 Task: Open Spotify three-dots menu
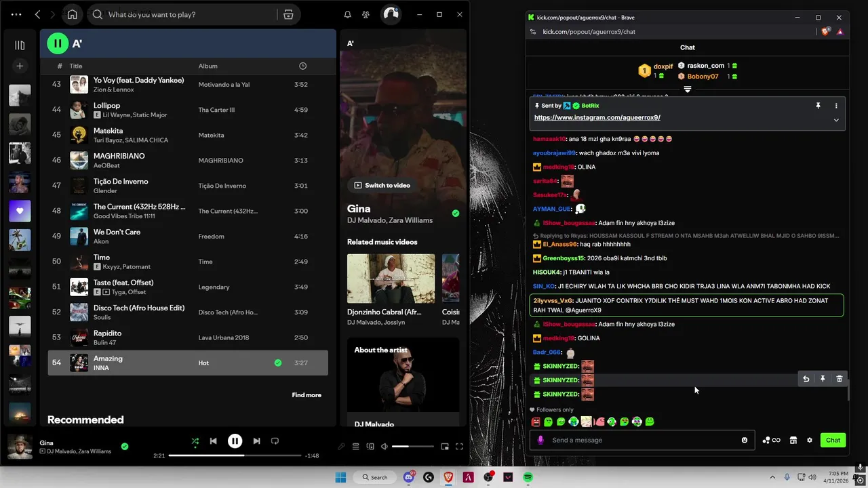[x=16, y=14]
